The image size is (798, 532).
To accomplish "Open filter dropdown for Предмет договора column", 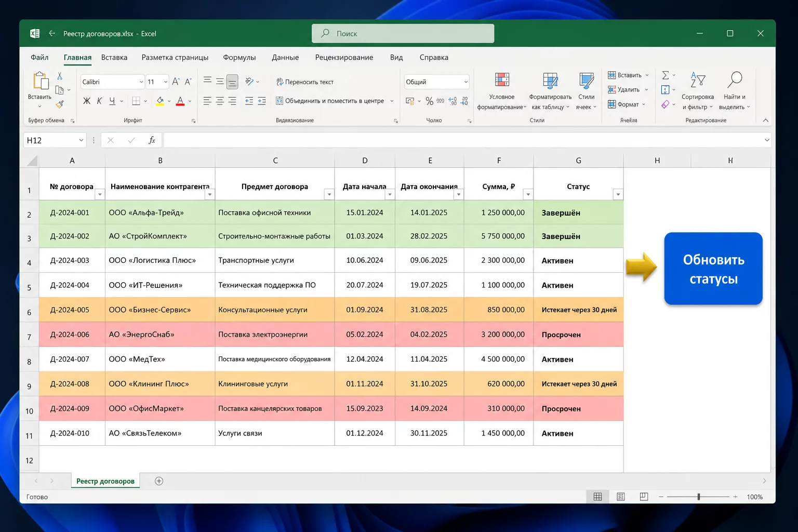I will pyautogui.click(x=329, y=194).
